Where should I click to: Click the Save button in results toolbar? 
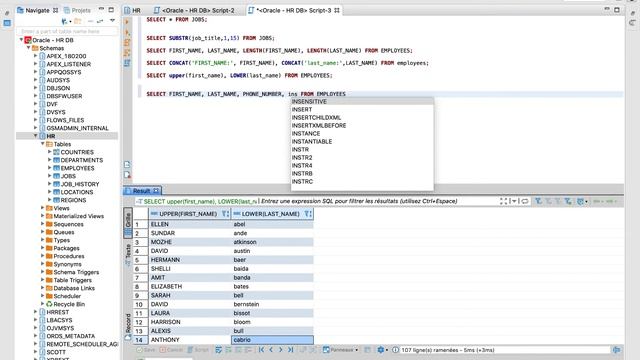point(146,350)
